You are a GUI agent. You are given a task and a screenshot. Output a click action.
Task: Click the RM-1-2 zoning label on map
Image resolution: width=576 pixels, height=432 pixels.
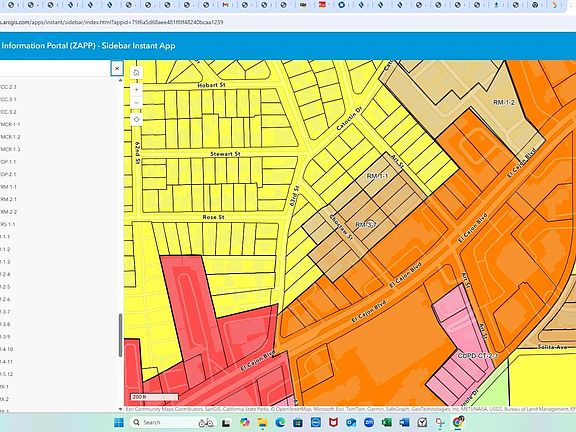pyautogui.click(x=504, y=102)
